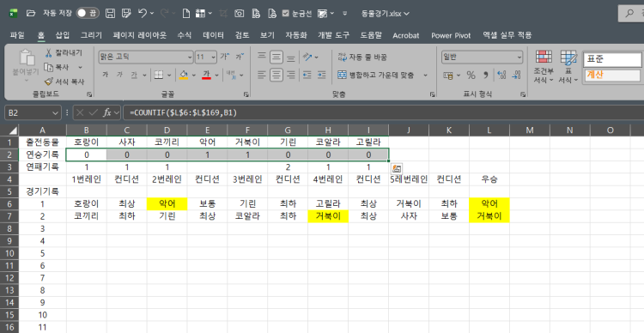
Task: Apply the 표준 cell style
Action: [612, 59]
